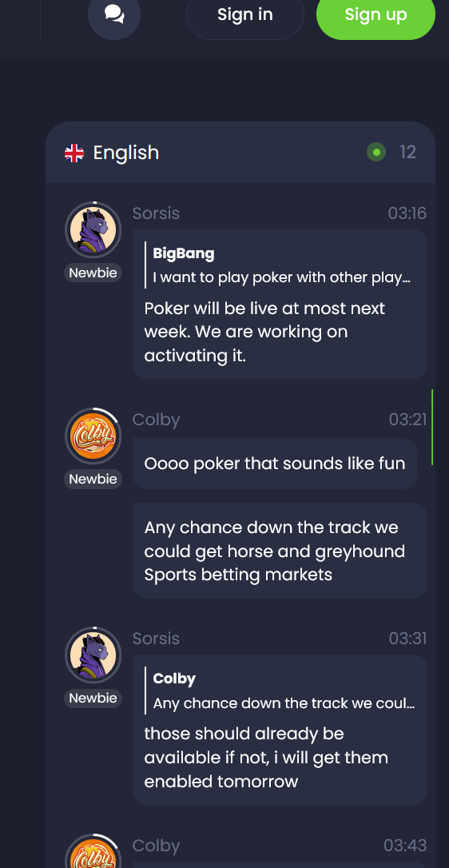449x868 pixels.
Task: Click the green Sign up button
Action: pyautogui.click(x=375, y=14)
